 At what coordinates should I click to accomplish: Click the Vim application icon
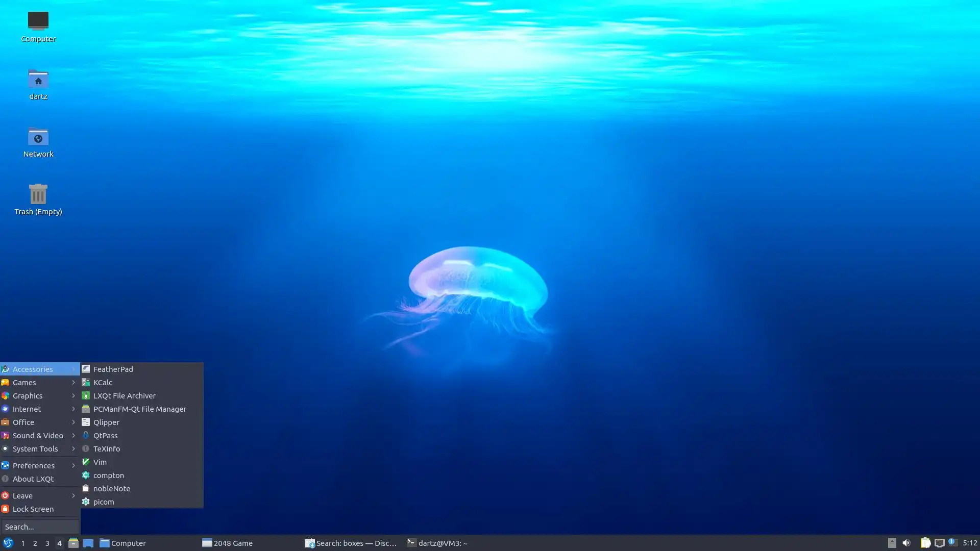(x=86, y=462)
